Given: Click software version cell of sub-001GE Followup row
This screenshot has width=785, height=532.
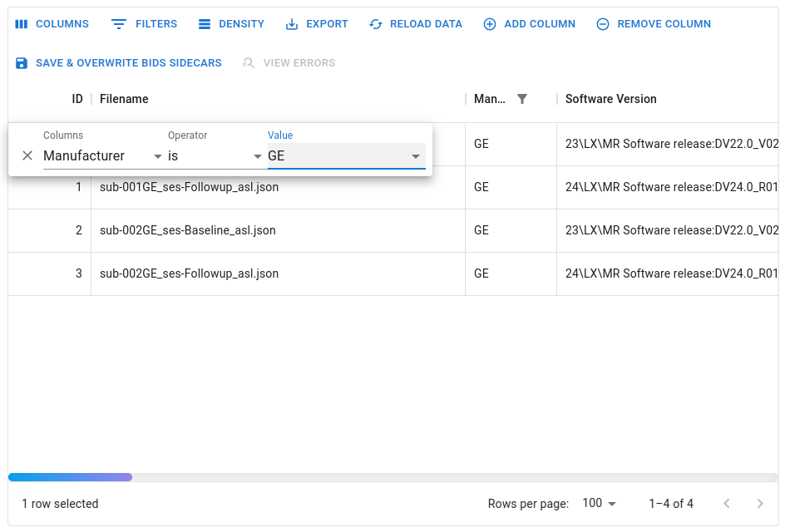Looking at the screenshot, I should (668, 187).
